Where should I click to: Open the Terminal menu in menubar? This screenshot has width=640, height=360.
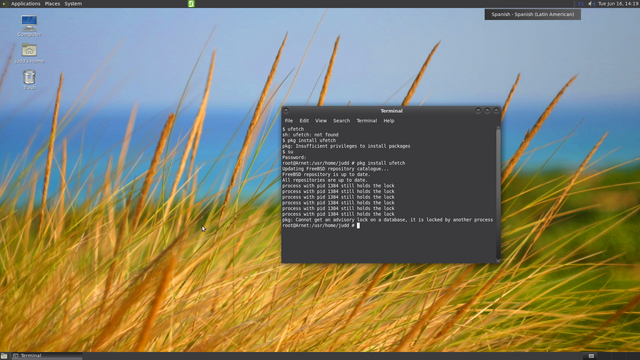[367, 121]
